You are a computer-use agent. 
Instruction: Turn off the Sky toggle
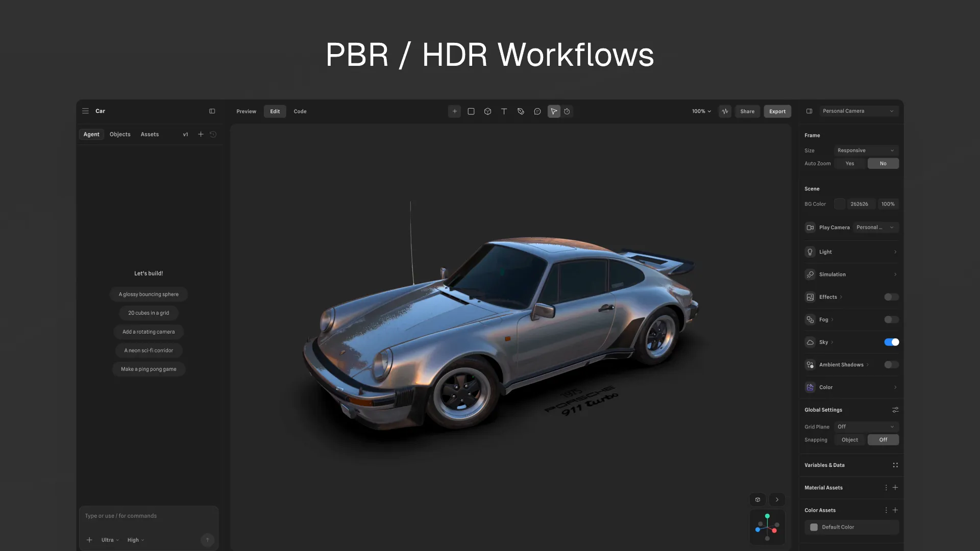892,342
